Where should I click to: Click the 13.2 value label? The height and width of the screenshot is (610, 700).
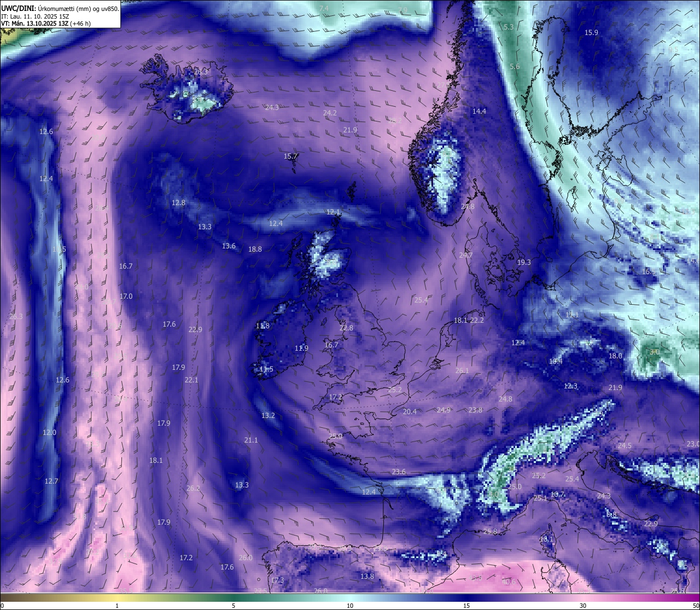click(x=268, y=415)
